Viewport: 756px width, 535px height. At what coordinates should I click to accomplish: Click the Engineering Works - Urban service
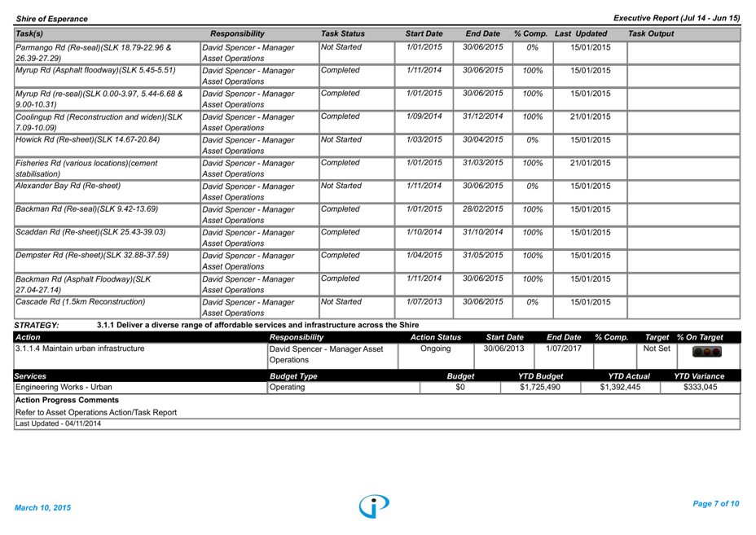pos(64,388)
